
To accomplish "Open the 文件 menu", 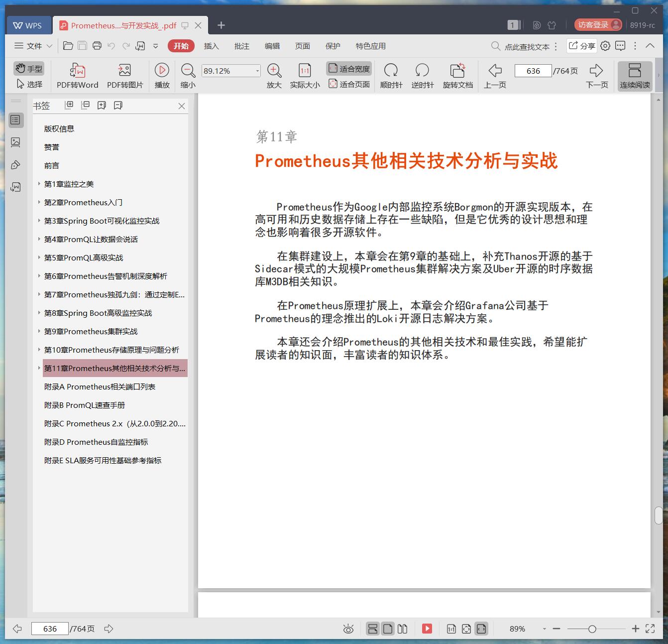I will pos(33,46).
